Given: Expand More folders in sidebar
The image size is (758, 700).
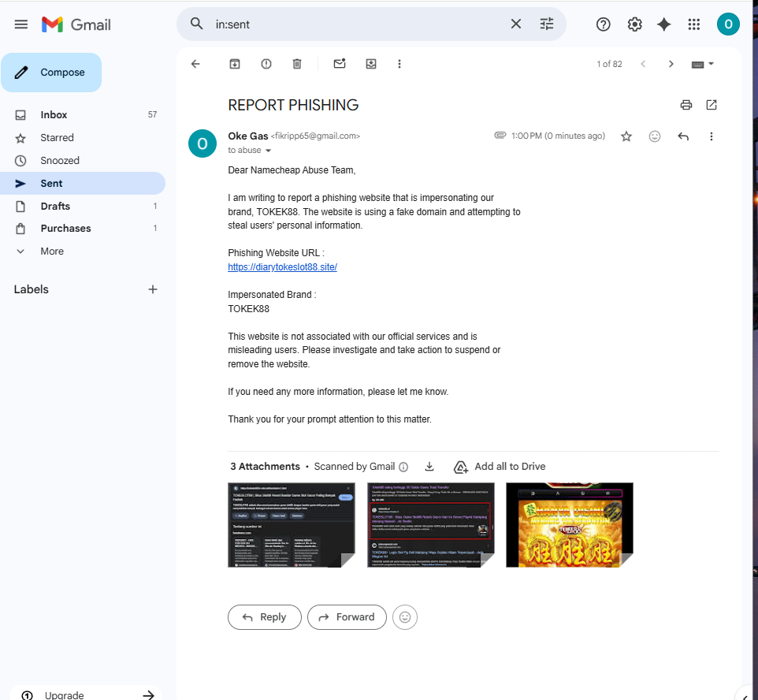Looking at the screenshot, I should point(83,251).
